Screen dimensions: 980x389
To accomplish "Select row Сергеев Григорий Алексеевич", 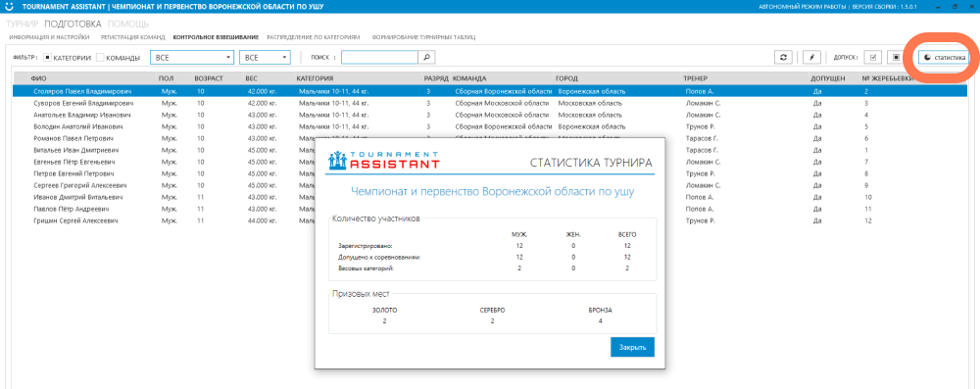I will (x=490, y=186).
